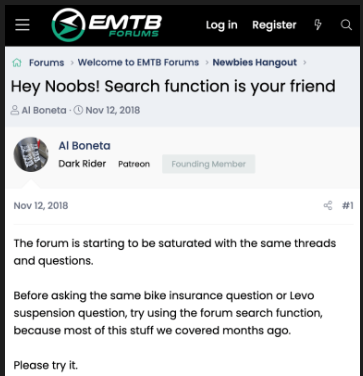Viewport: 363px width, 376px height.
Task: Click the user icon beside thread author
Action: [15, 110]
